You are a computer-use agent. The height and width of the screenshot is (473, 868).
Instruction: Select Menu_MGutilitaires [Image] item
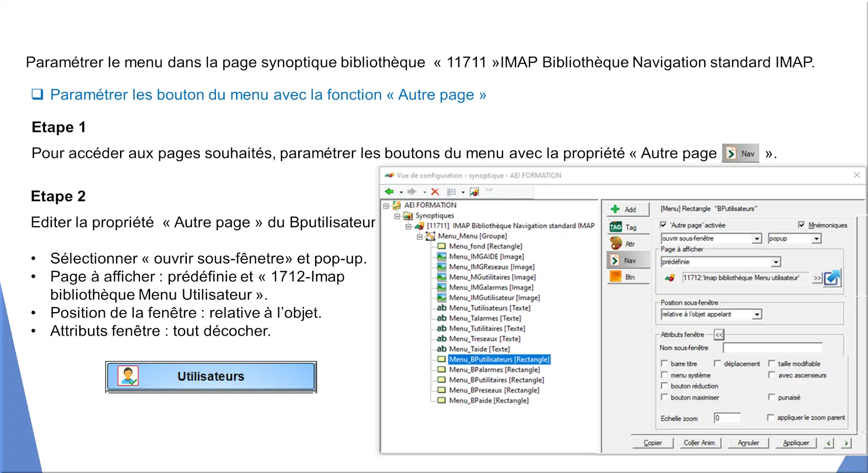[492, 277]
